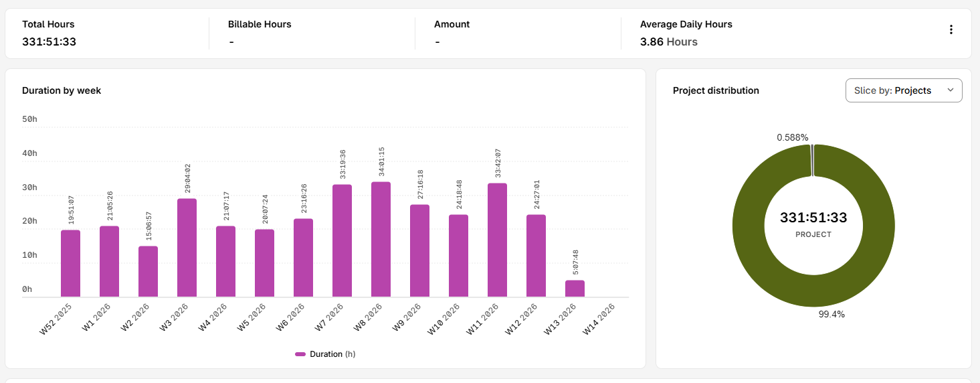This screenshot has height=383, width=980.
Task: Select the tallest bar, W8 2026
Action: [381, 240]
